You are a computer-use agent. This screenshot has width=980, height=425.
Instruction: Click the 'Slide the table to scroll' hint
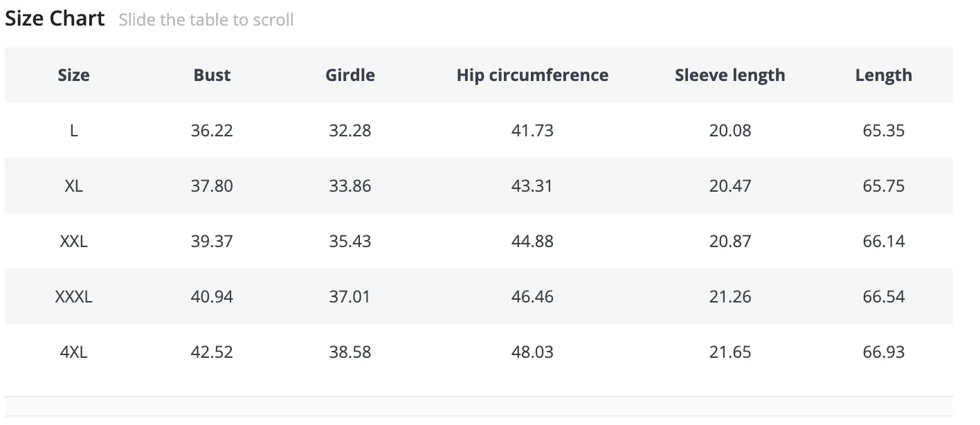point(206,20)
